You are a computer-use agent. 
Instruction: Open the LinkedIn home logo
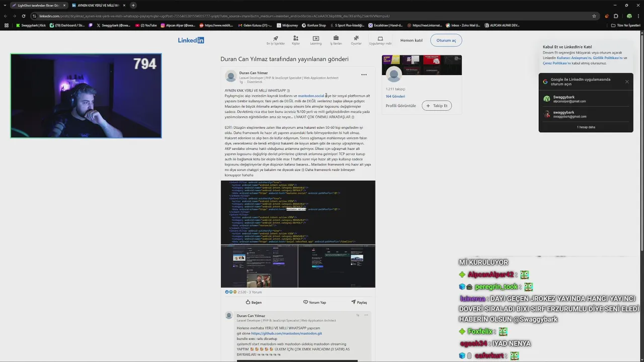pyautogui.click(x=191, y=40)
